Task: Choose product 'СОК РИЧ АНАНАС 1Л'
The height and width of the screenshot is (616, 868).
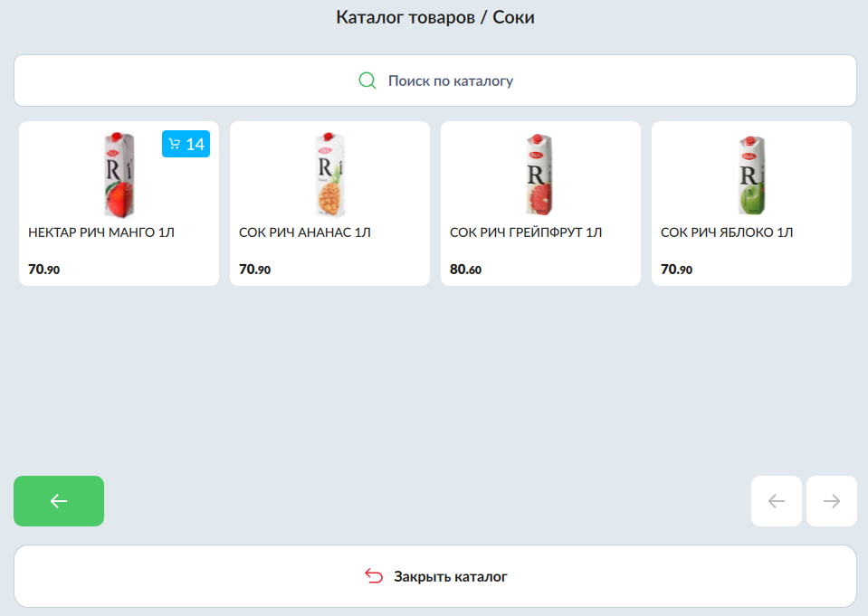Action: pyautogui.click(x=305, y=233)
